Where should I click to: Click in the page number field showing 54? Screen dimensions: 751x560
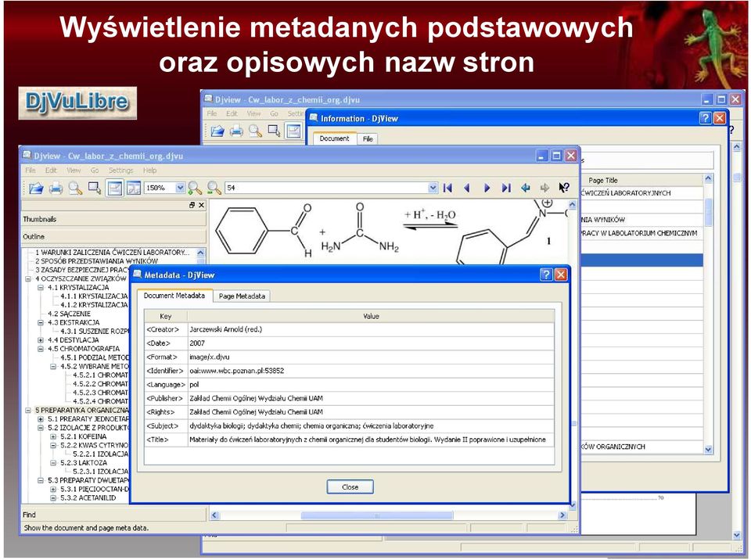pos(327,188)
